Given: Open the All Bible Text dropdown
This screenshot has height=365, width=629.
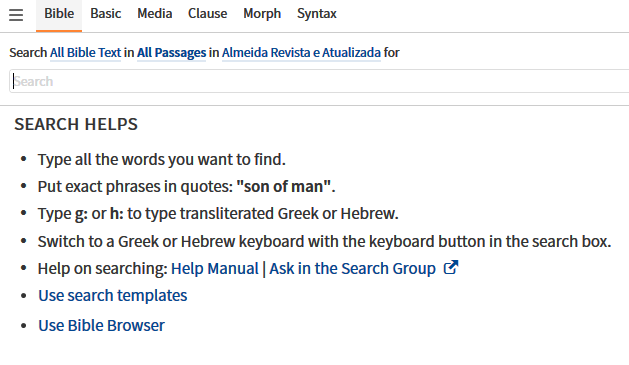Looking at the screenshot, I should tap(85, 53).
